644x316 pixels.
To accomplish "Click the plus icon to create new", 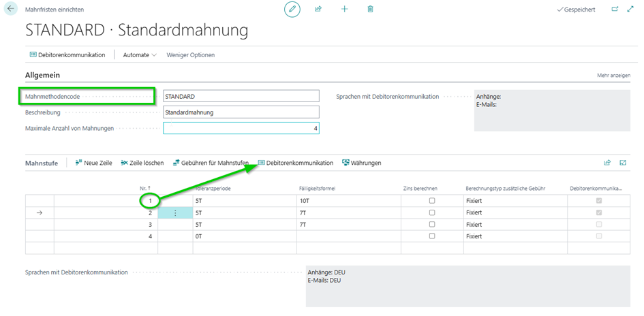I will [344, 10].
